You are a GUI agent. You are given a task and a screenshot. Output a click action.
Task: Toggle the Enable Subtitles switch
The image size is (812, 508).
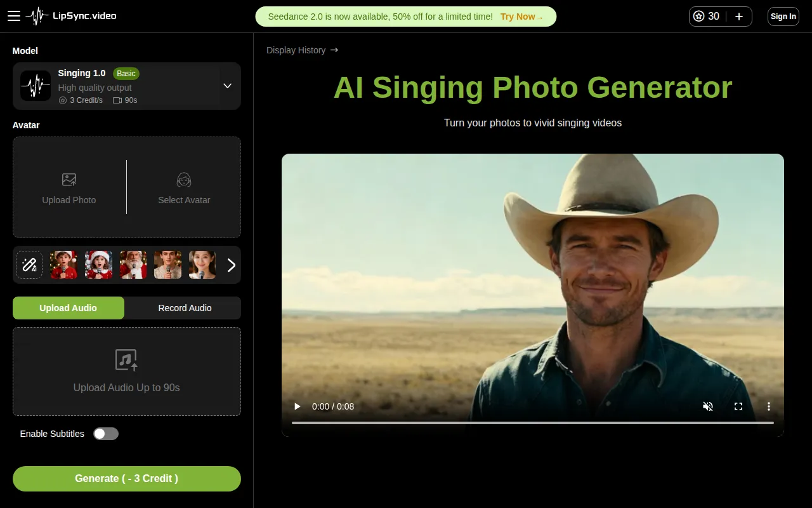106,434
